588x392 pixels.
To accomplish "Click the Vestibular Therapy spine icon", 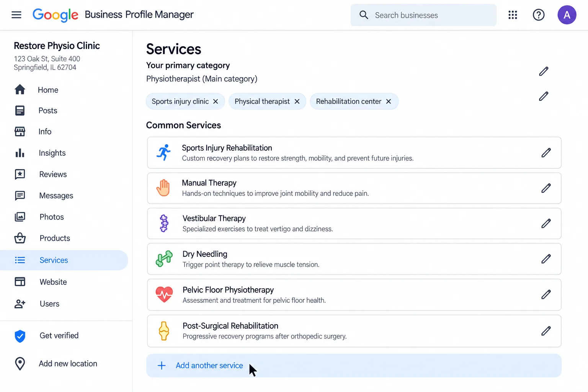I will coord(164,223).
